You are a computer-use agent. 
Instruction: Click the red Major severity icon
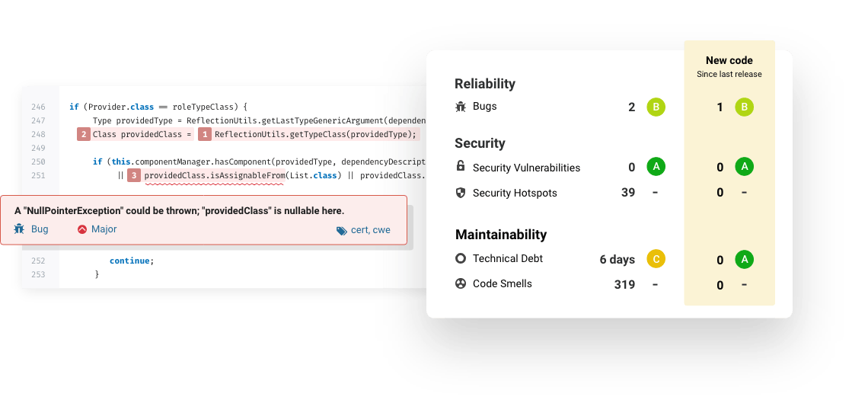(x=82, y=229)
